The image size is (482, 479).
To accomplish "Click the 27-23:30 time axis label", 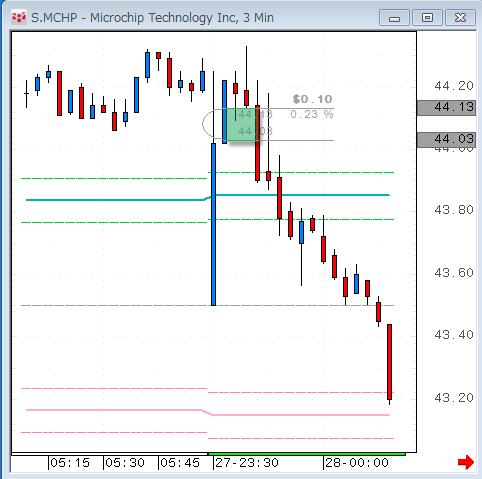I will click(x=247, y=463).
